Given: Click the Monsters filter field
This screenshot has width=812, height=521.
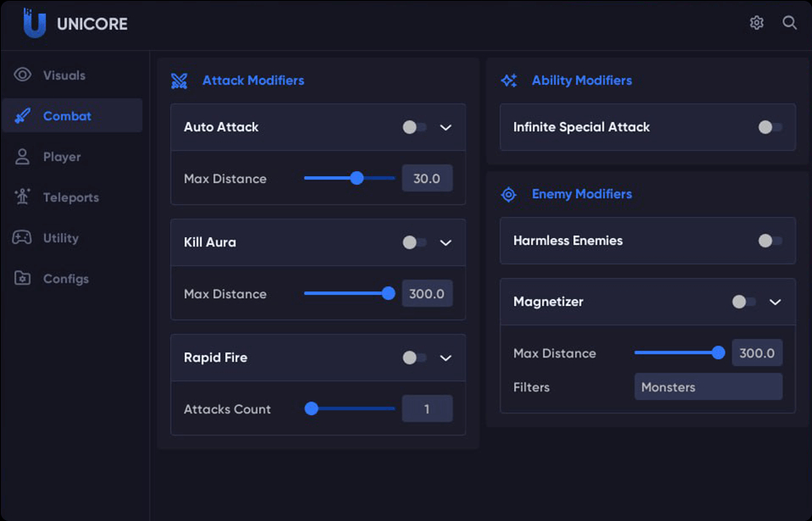Looking at the screenshot, I should [708, 386].
